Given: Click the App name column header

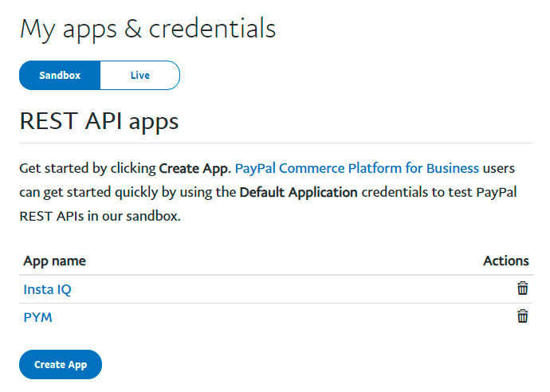Looking at the screenshot, I should [x=54, y=261].
